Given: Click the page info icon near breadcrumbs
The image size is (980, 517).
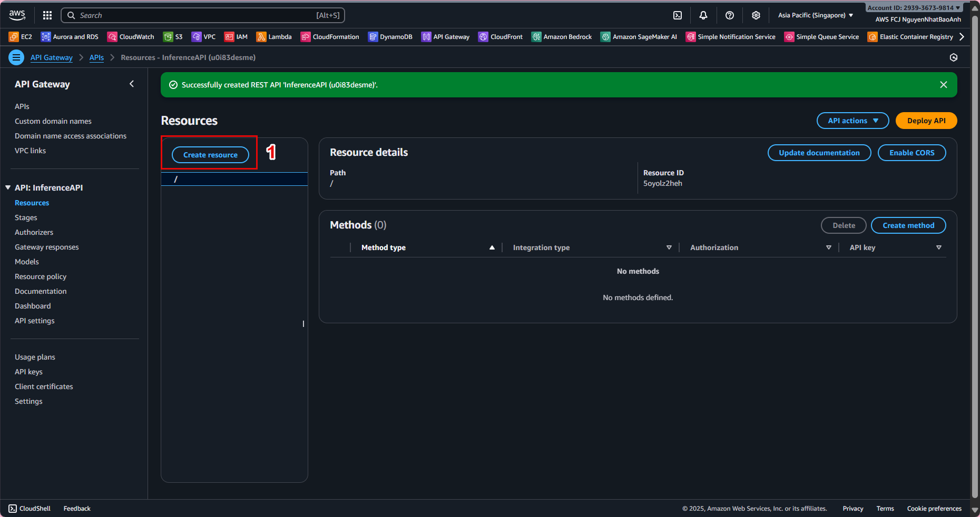Looking at the screenshot, I should click(954, 57).
